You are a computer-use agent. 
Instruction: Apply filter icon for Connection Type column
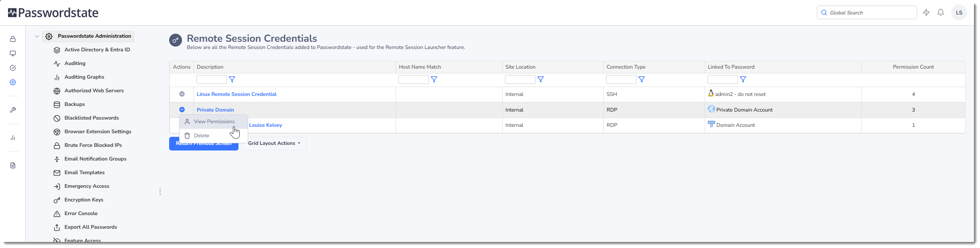click(641, 79)
